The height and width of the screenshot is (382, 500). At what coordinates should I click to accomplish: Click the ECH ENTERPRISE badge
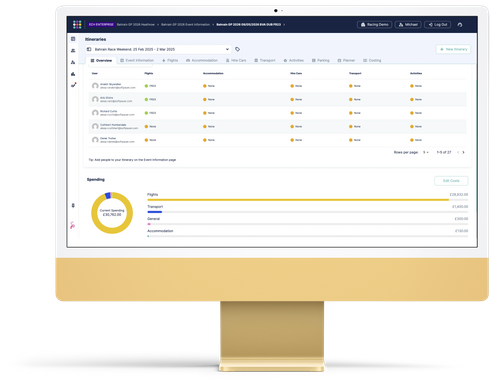[x=101, y=25]
